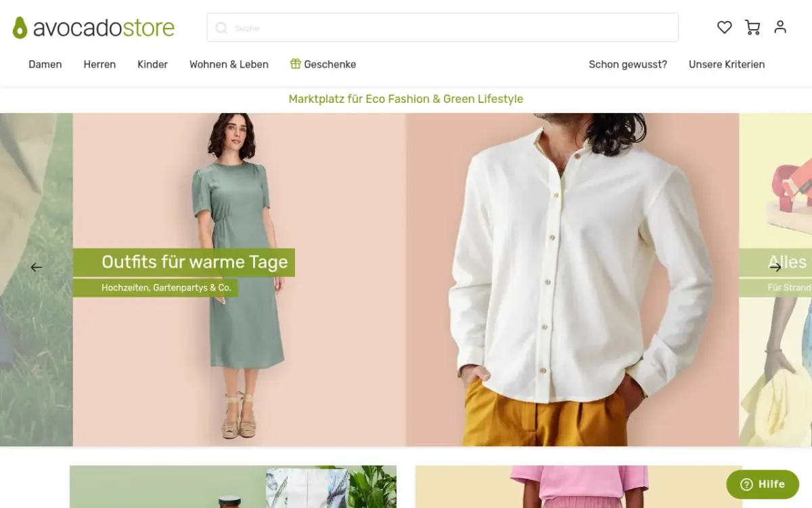Open the Herren menu
Image resolution: width=812 pixels, height=508 pixels.
99,64
